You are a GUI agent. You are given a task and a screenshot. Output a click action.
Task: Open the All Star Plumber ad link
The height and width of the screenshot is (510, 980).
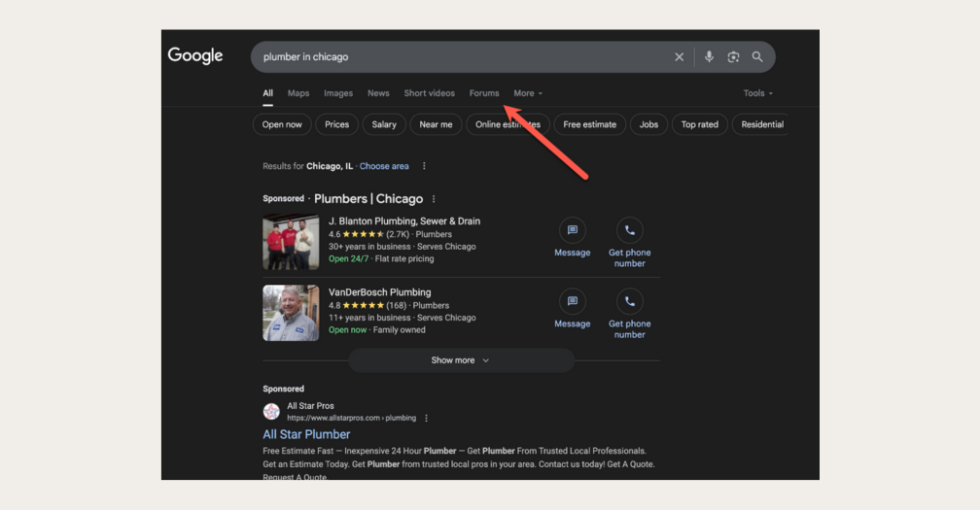point(306,434)
